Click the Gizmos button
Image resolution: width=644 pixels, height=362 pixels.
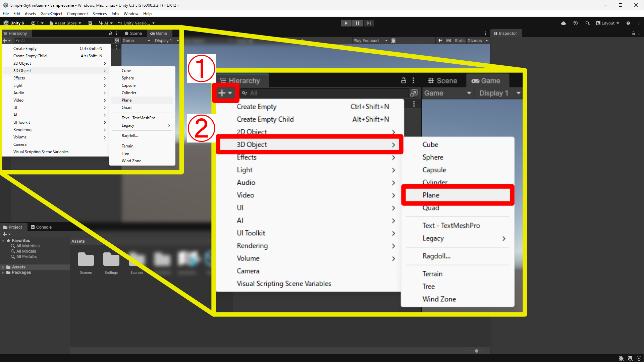point(475,41)
